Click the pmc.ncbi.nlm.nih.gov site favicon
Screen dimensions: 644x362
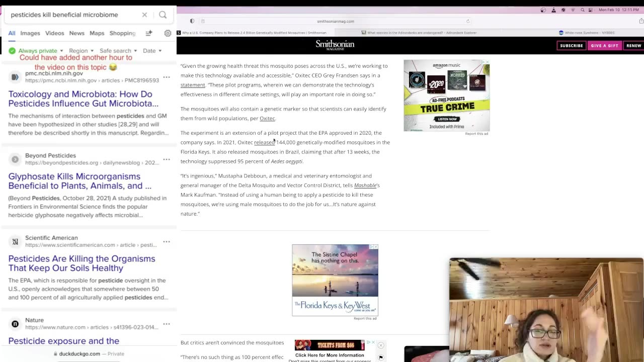(15, 77)
